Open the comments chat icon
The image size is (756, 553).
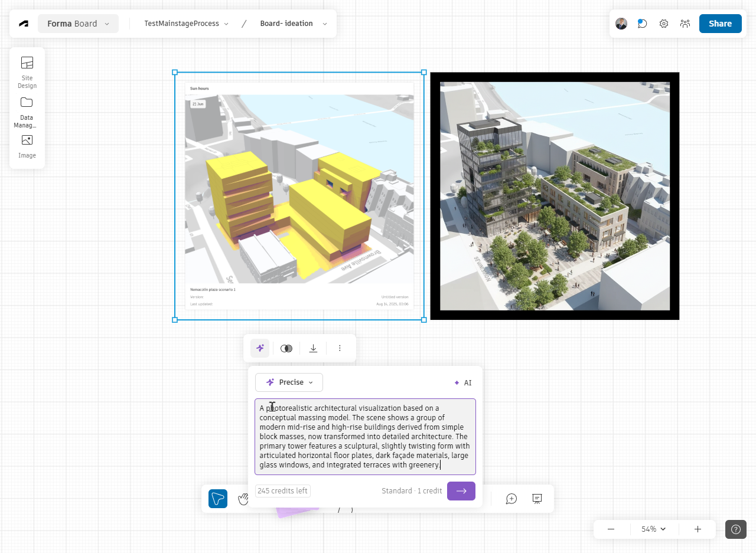(642, 24)
